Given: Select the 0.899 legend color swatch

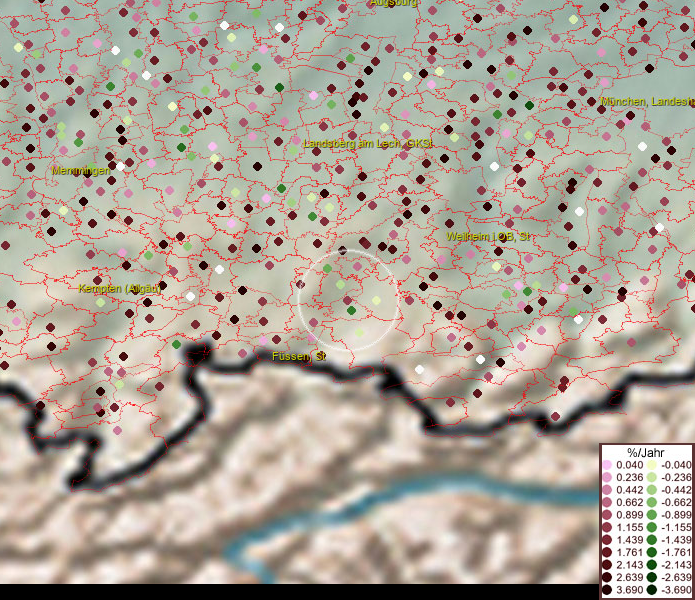Looking at the screenshot, I should point(607,515).
